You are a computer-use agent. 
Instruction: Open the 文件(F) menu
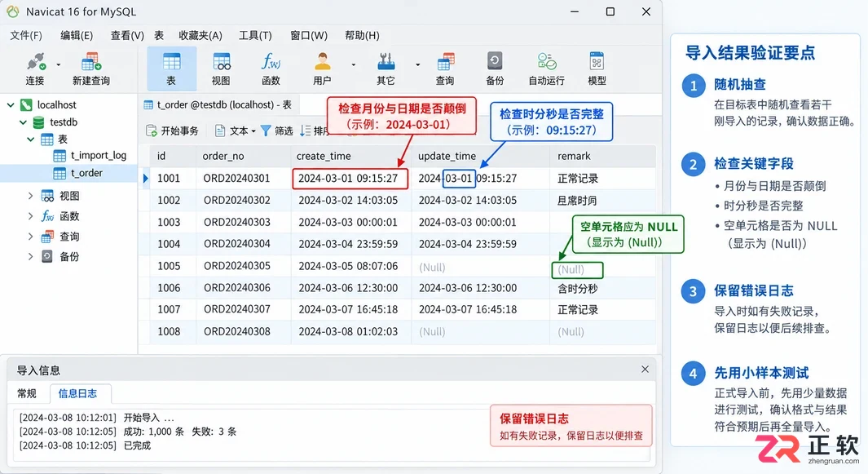click(x=26, y=35)
